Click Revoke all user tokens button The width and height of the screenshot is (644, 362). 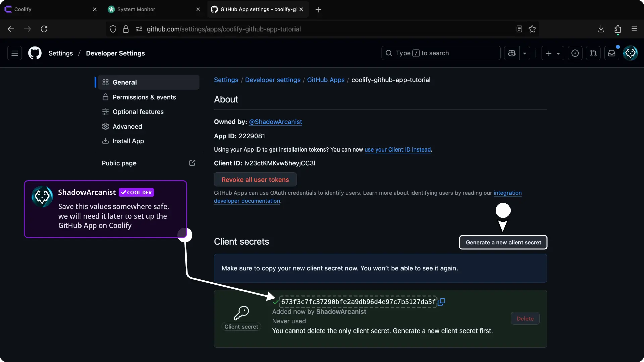pos(255,180)
